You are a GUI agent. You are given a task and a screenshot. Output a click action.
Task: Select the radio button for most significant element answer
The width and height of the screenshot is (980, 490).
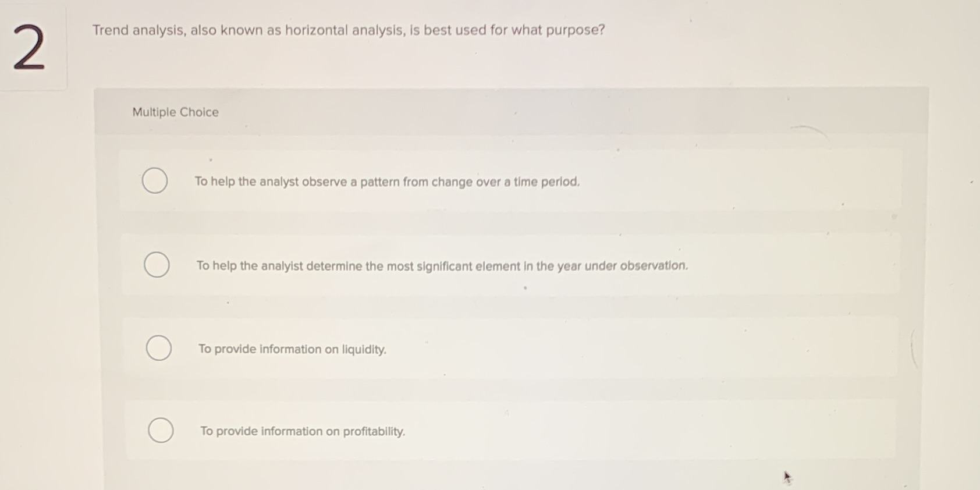(x=156, y=265)
